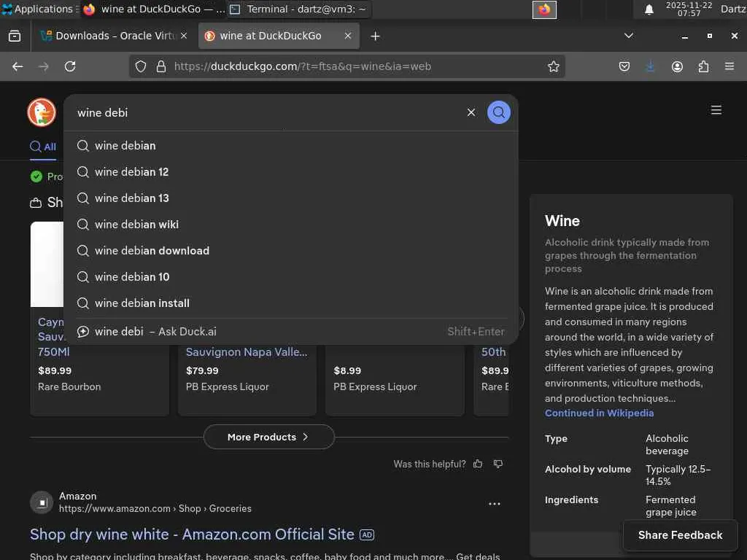
Task: Click into the search box containing wine debi
Action: pos(267,113)
